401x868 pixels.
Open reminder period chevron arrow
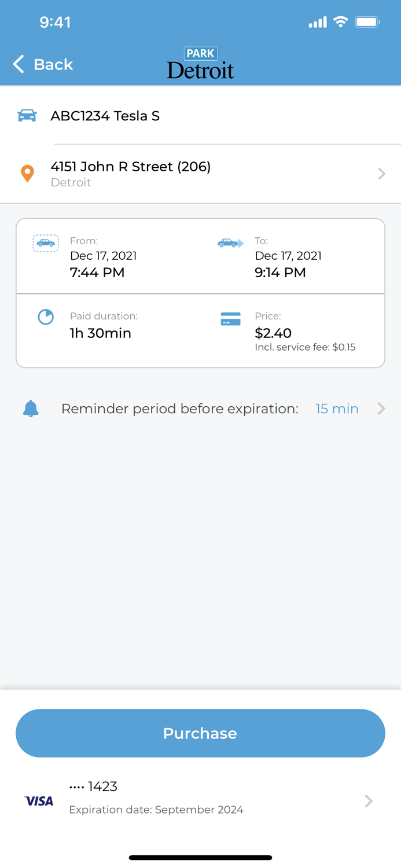click(381, 409)
